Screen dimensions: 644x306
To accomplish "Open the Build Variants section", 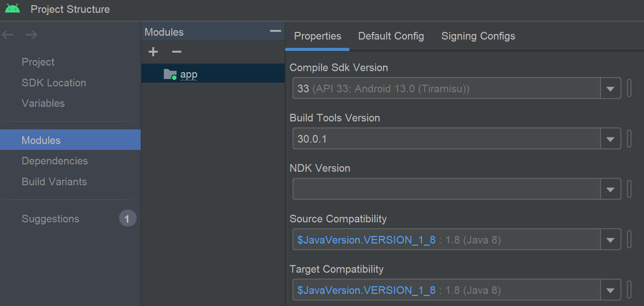I will pos(54,181).
